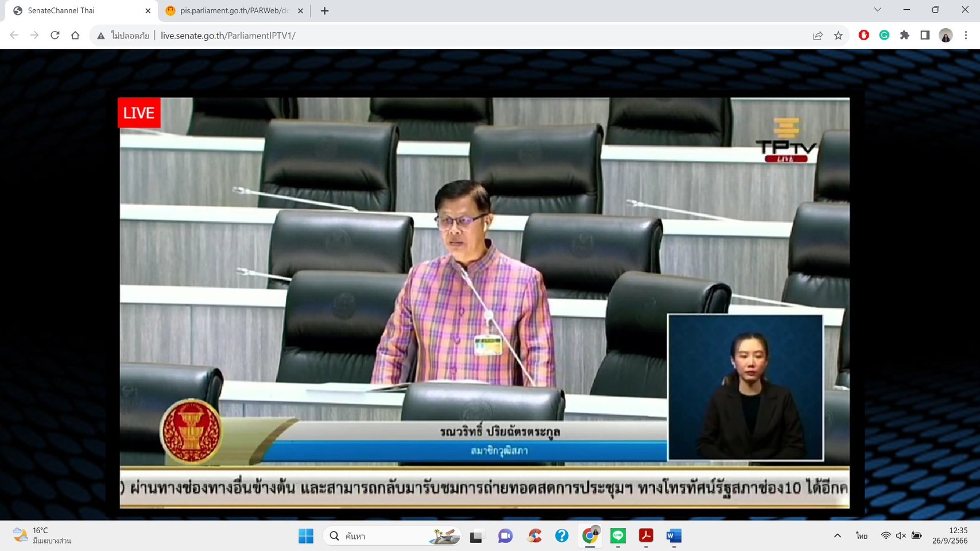This screenshot has width=980, height=551.
Task: Unmute the system volume icon
Action: point(901,536)
